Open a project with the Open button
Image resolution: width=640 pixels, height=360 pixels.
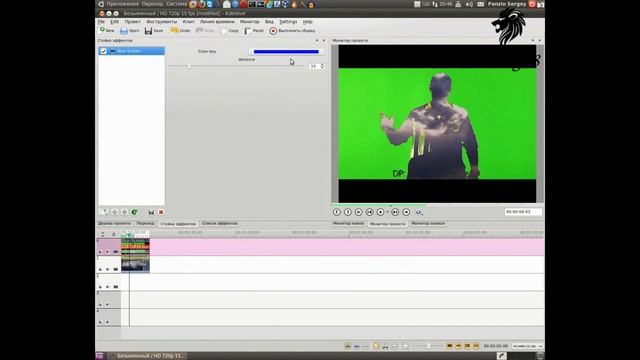pos(130,31)
